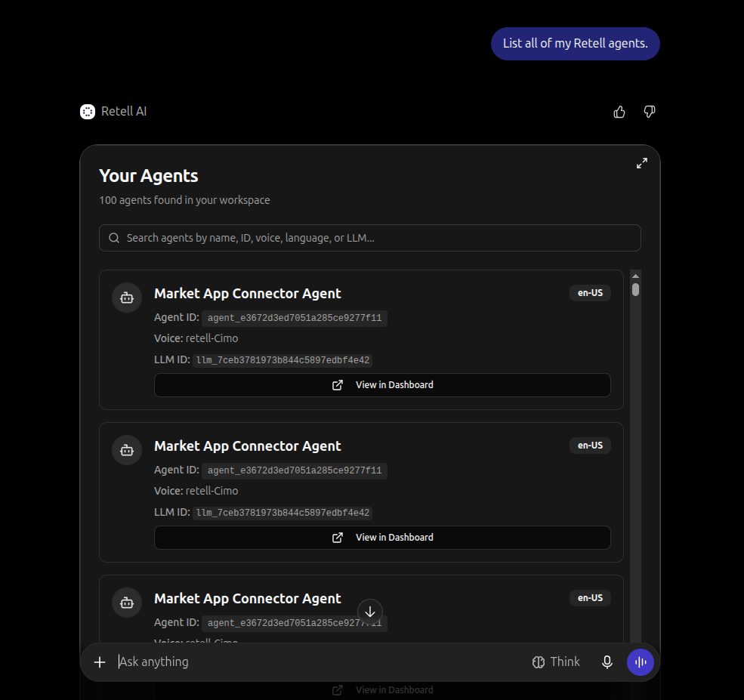744x700 pixels.
Task: Click the first agent's agent ID code
Action: (x=295, y=318)
